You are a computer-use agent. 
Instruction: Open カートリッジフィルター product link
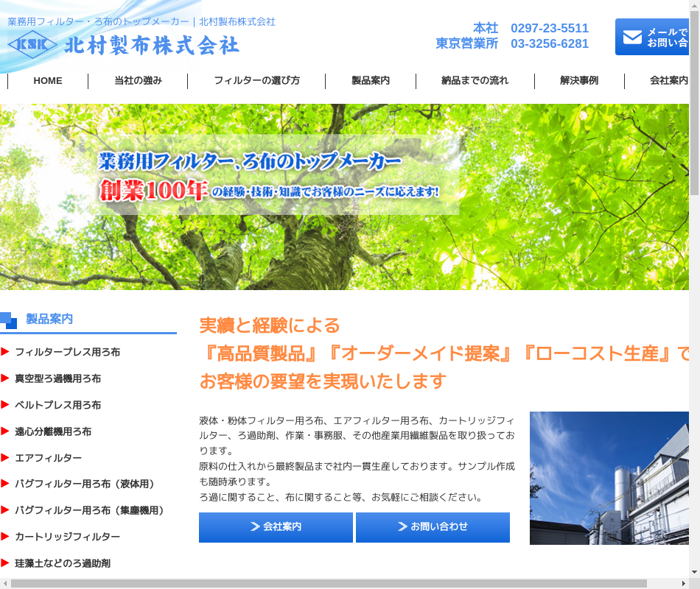click(x=67, y=537)
